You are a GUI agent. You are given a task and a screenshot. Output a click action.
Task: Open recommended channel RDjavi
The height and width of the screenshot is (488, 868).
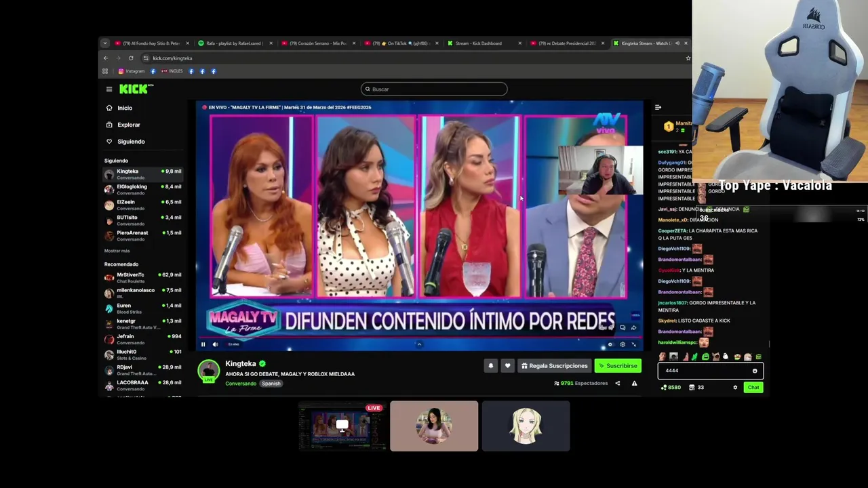(143, 370)
